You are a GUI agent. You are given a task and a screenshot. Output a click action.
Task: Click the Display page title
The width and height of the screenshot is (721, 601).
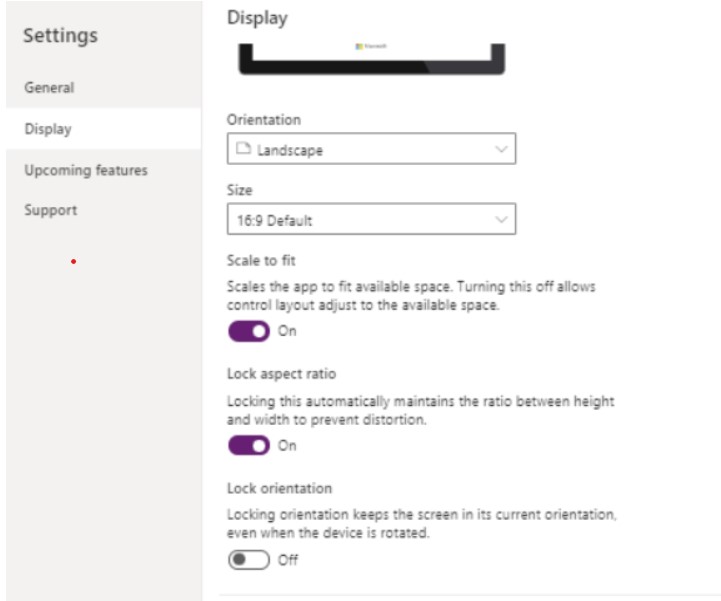(x=256, y=16)
